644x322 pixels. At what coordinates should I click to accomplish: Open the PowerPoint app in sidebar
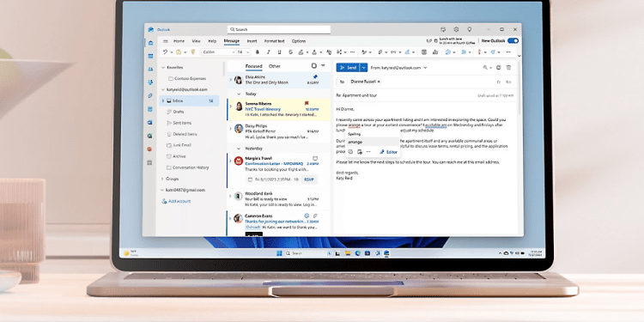(x=150, y=149)
